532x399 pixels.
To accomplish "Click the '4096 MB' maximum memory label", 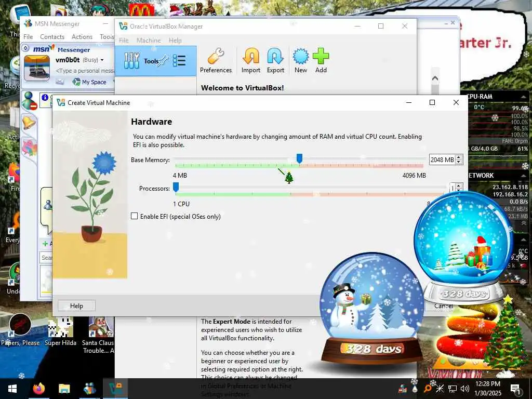I will point(414,176).
